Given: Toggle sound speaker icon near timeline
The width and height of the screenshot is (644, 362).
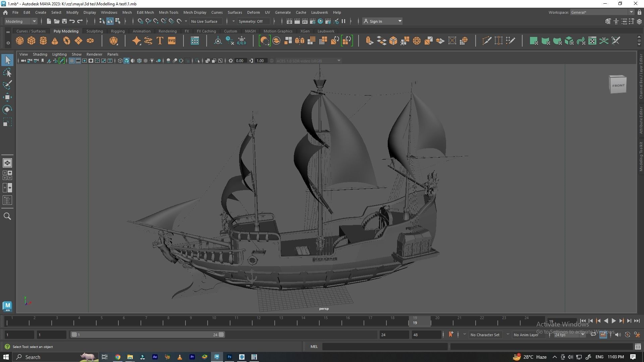Looking at the screenshot, I should [618, 335].
